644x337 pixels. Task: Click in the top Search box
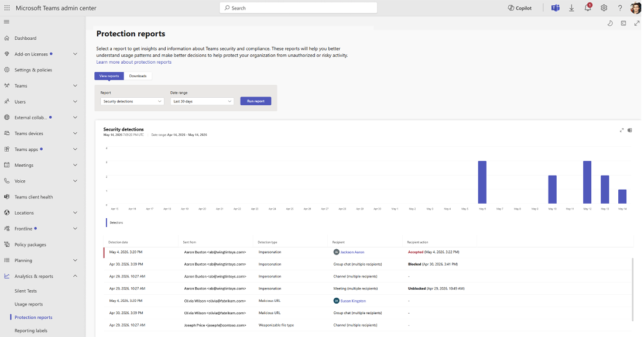(x=298, y=8)
